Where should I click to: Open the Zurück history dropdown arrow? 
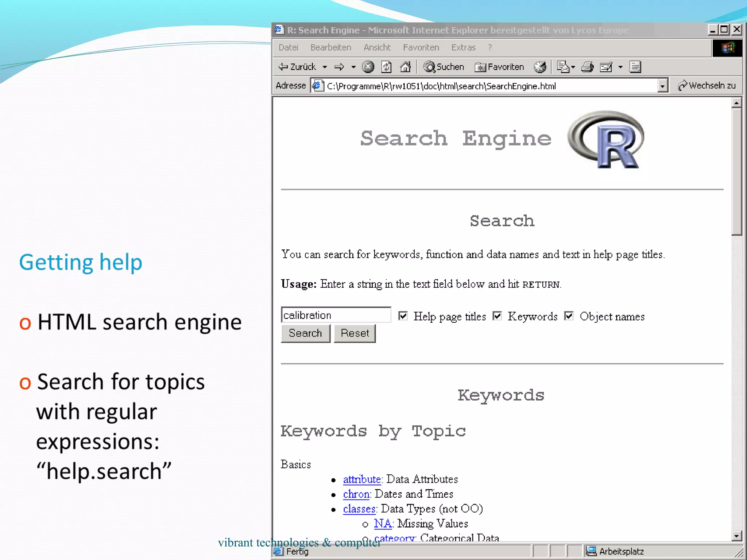click(x=325, y=67)
